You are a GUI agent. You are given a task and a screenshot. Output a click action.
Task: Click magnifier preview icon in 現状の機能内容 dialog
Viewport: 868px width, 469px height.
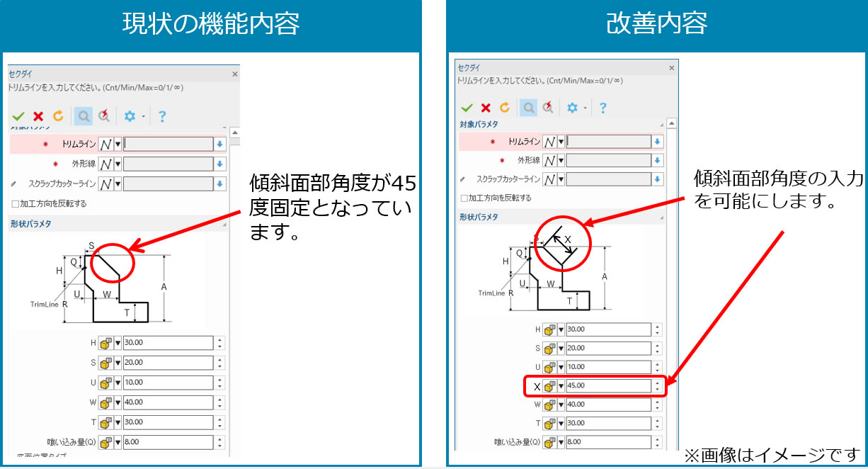point(83,116)
